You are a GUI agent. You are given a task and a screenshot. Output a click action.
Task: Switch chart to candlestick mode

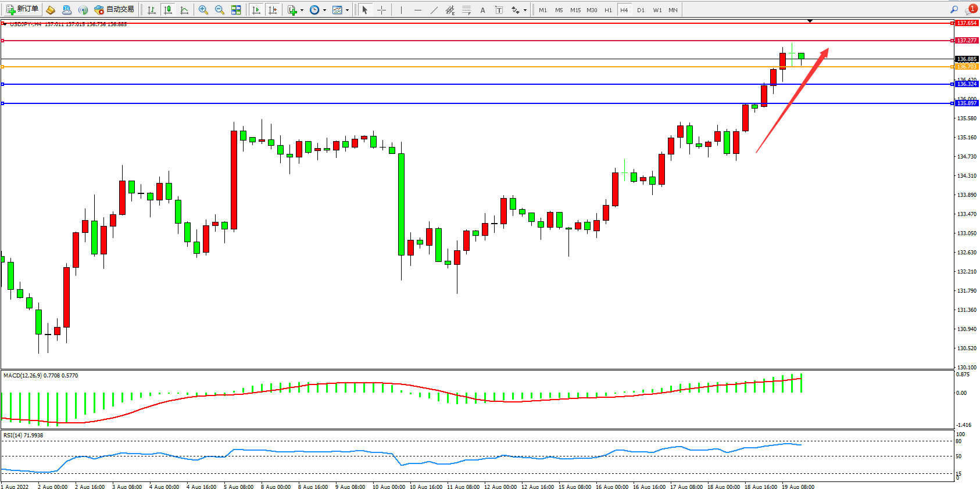(168, 10)
